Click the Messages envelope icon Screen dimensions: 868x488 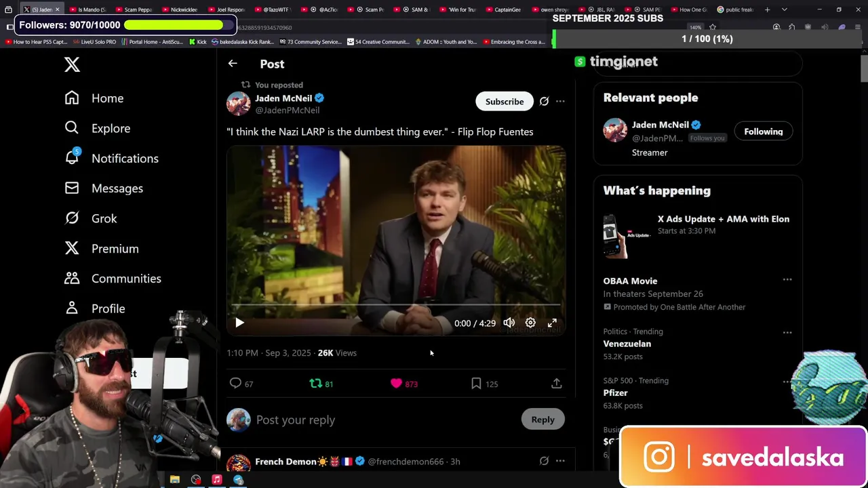pos(72,188)
